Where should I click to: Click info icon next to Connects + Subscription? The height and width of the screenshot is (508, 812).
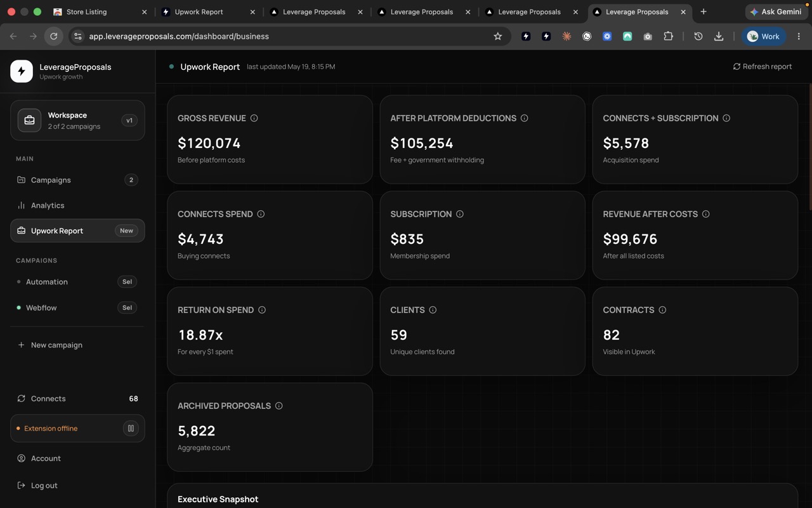click(x=726, y=118)
